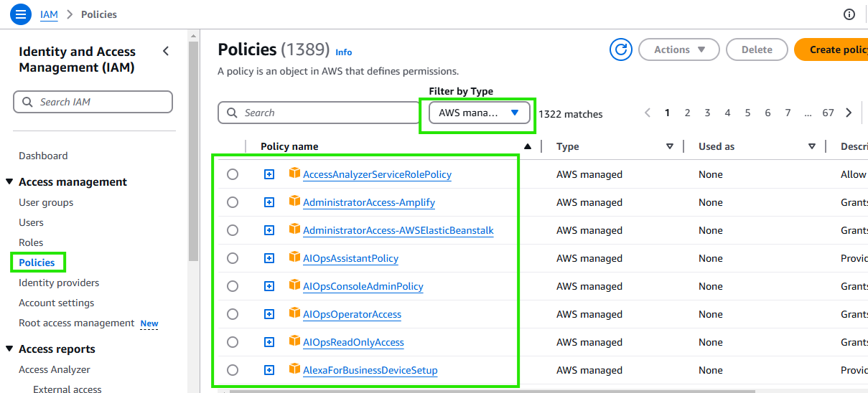Click the orange box icon beside AIOpsOperatorAccess
The width and height of the screenshot is (868, 393).
tap(294, 313)
